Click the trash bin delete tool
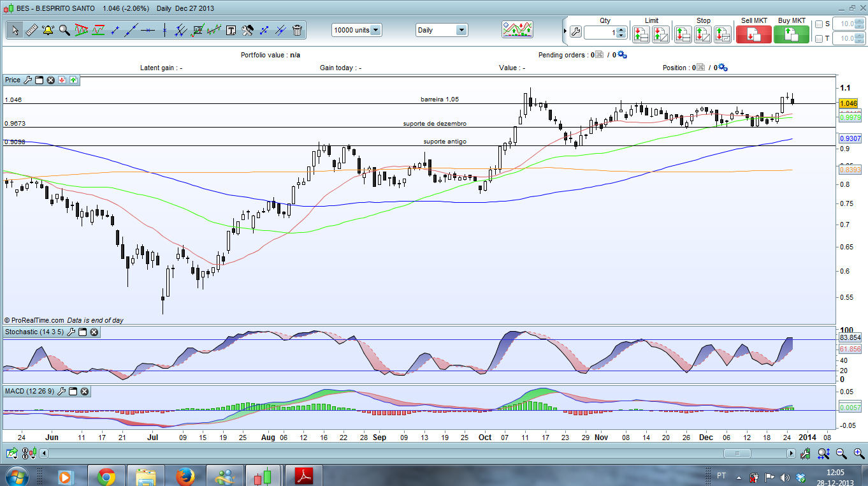This screenshot has height=486, width=868. coord(297,30)
